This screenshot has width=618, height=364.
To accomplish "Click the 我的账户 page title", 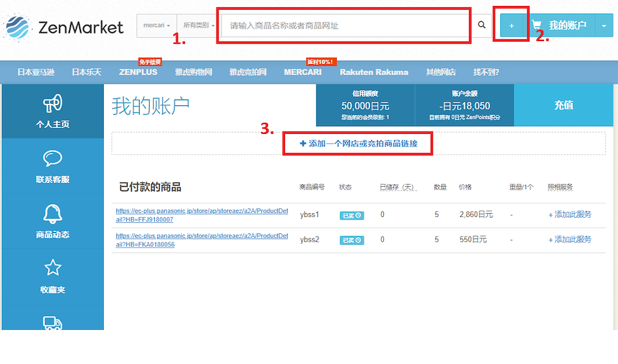I will pyautogui.click(x=150, y=106).
